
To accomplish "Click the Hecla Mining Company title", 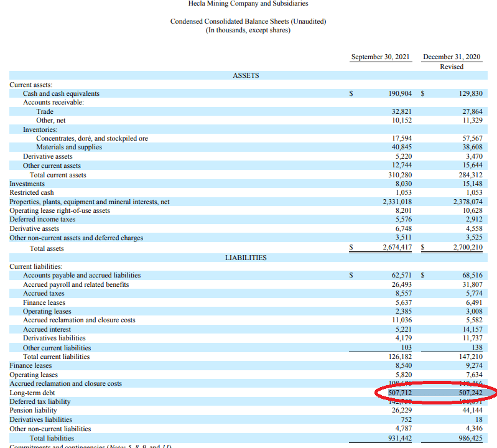I will (248, 4).
